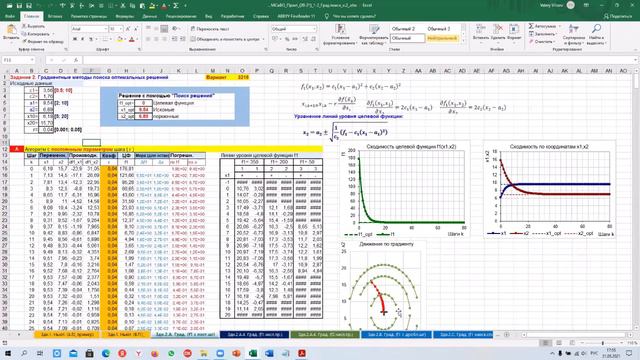
Task: Toggle Wrap Text (Переносить текст)
Action: pyautogui.click(x=210, y=29)
